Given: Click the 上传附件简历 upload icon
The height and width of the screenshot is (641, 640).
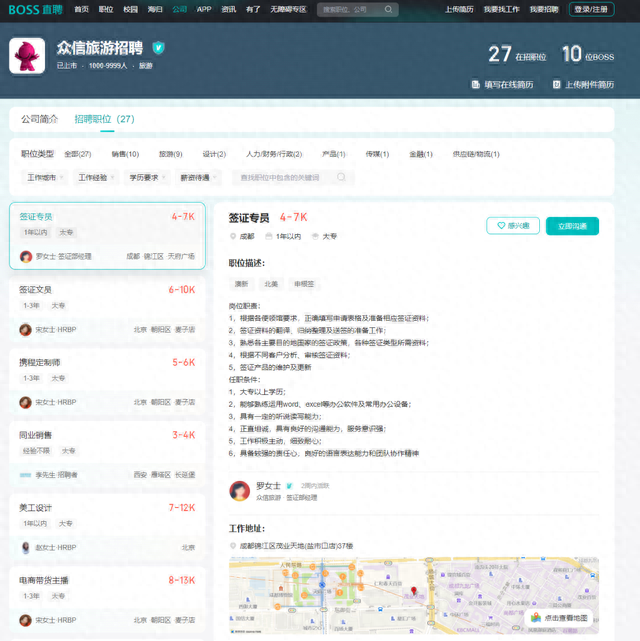Looking at the screenshot, I should [x=556, y=85].
